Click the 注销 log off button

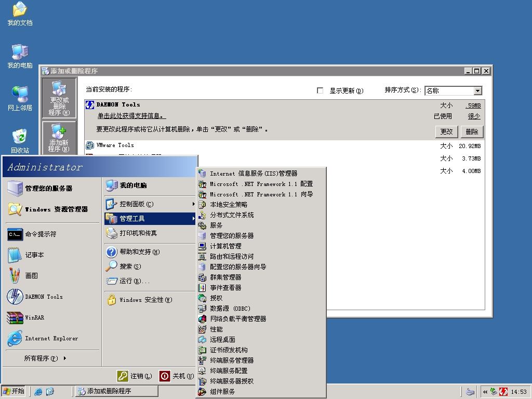135,376
